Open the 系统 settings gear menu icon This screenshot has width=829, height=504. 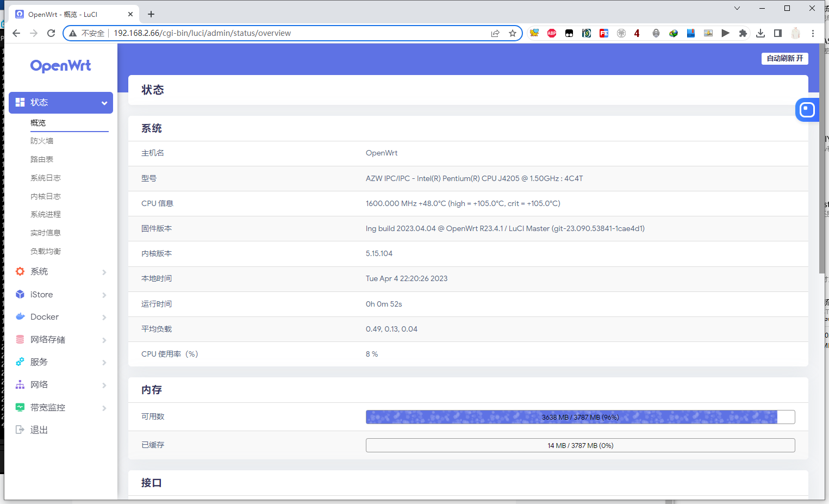tap(20, 271)
